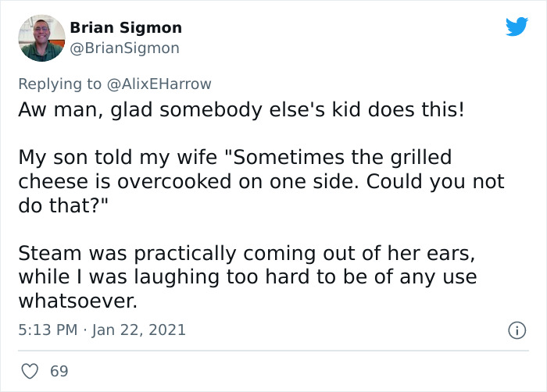This screenshot has height=392, width=547.
Task: Click the Twitter bird logo
Action: tap(517, 27)
